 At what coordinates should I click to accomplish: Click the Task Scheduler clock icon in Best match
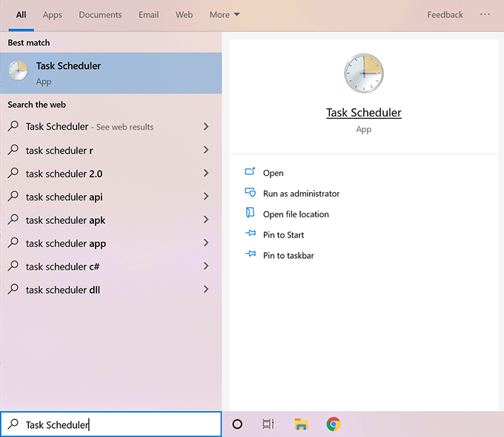(x=18, y=70)
